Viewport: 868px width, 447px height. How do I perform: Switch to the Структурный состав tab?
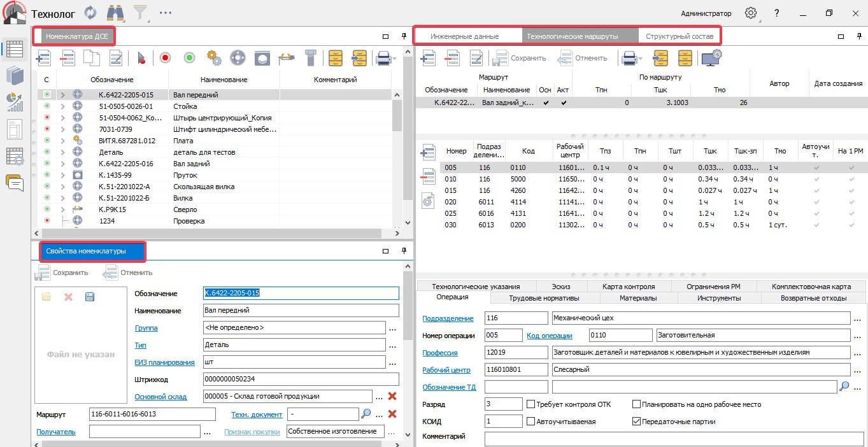coord(679,36)
